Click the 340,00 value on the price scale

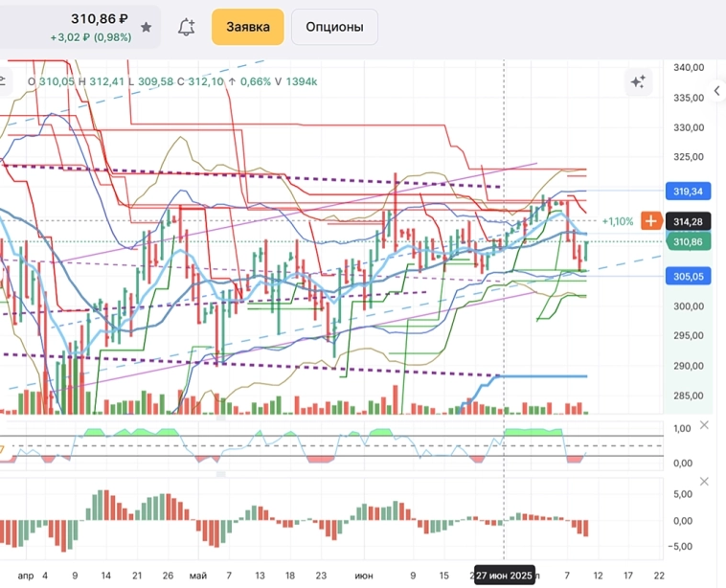[690, 68]
